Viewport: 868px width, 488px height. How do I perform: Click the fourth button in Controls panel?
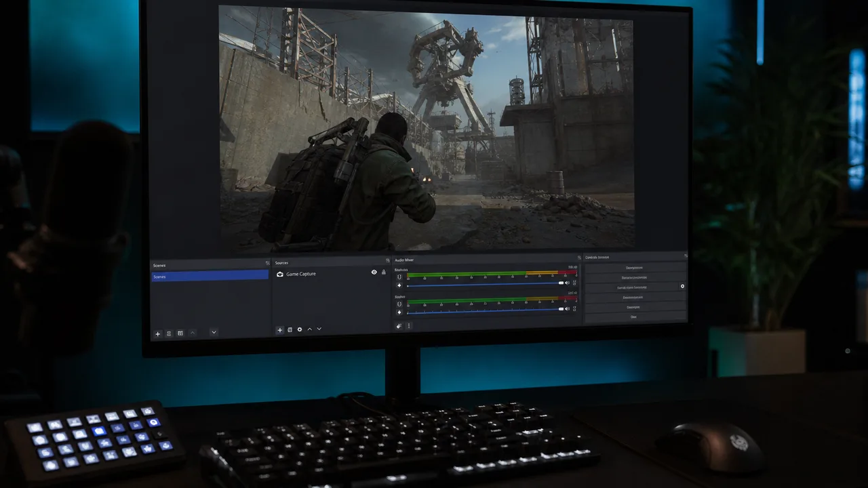(635, 298)
